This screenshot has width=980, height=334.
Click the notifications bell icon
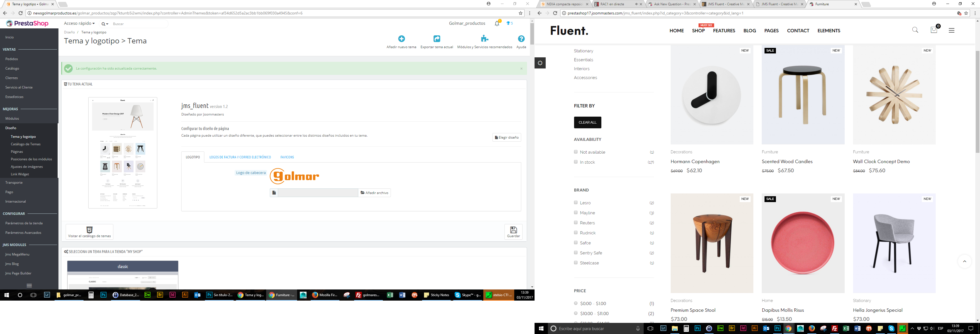(x=497, y=24)
